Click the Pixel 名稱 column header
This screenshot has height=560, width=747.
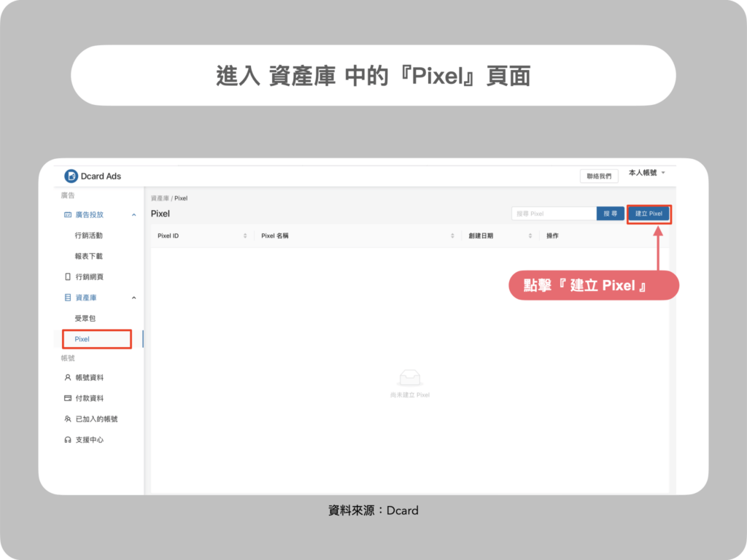click(x=275, y=236)
